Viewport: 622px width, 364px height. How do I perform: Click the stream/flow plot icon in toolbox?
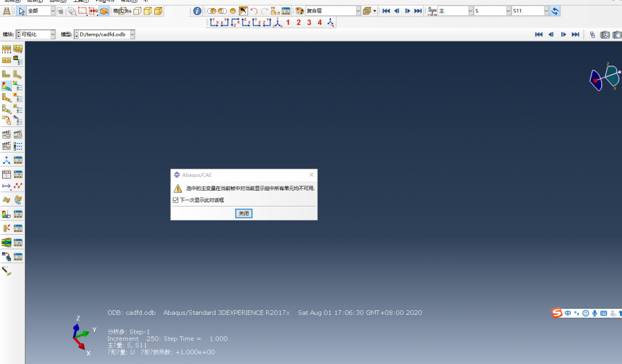6,242
